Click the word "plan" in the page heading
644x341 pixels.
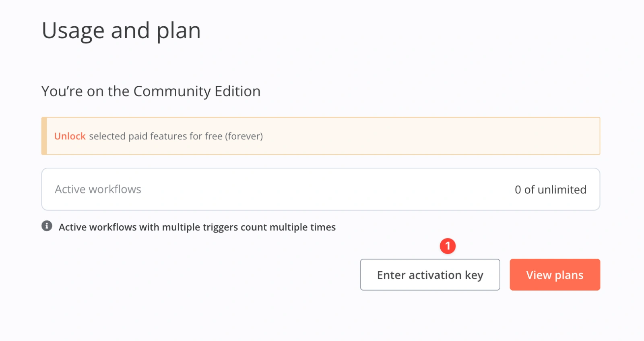click(178, 31)
